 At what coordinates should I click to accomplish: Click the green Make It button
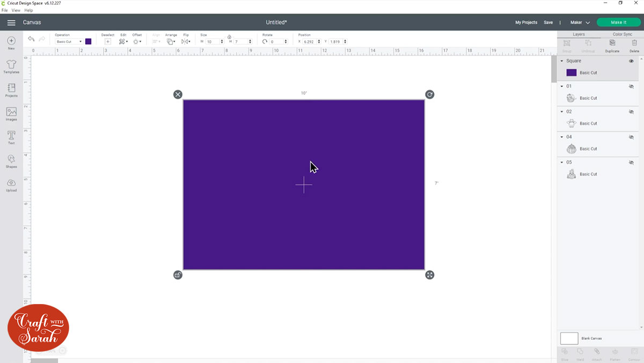(619, 23)
